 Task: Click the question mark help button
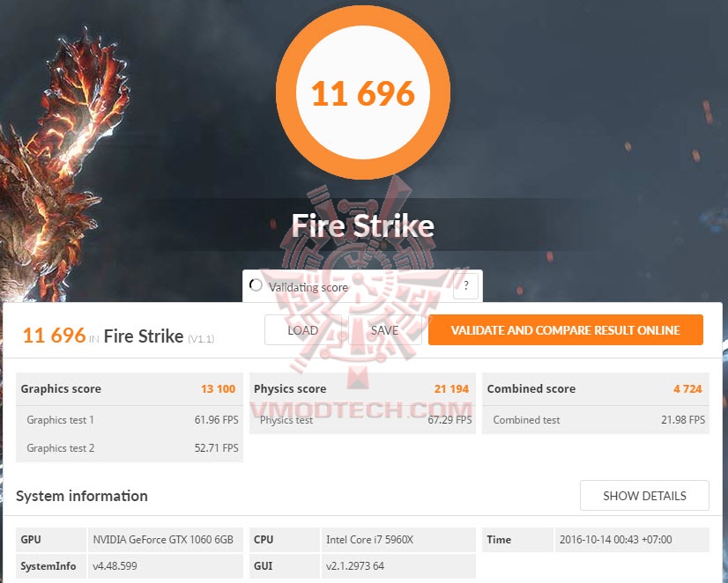tap(465, 285)
